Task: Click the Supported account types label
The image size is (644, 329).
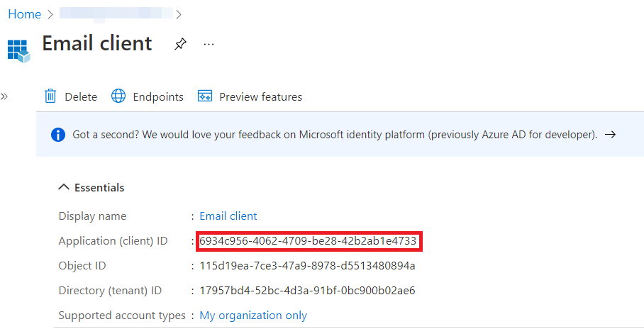Action: [122, 316]
